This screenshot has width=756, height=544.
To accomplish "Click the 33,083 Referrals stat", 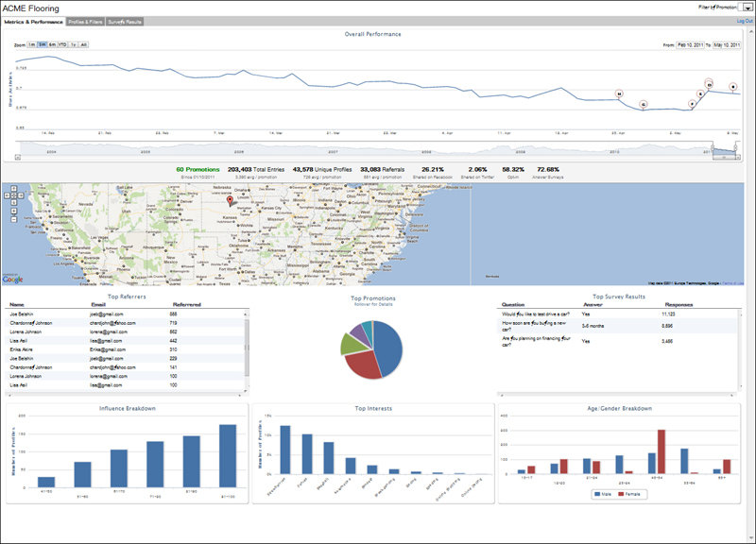I will click(383, 170).
